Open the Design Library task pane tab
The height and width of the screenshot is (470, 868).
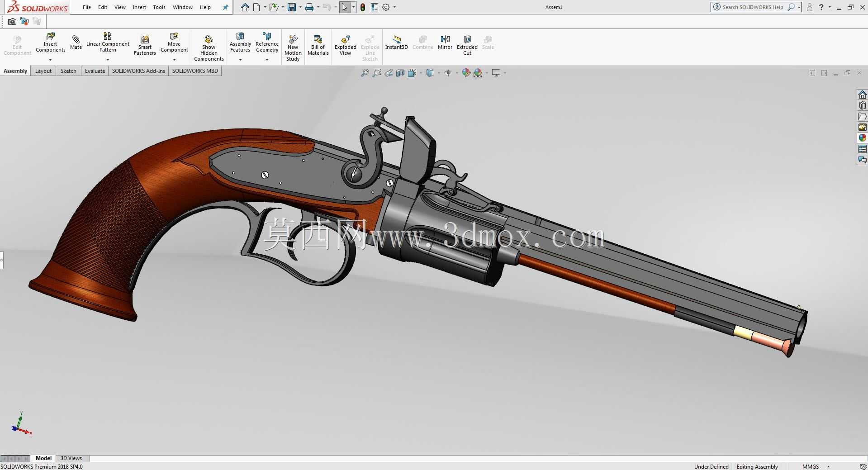[862, 105]
